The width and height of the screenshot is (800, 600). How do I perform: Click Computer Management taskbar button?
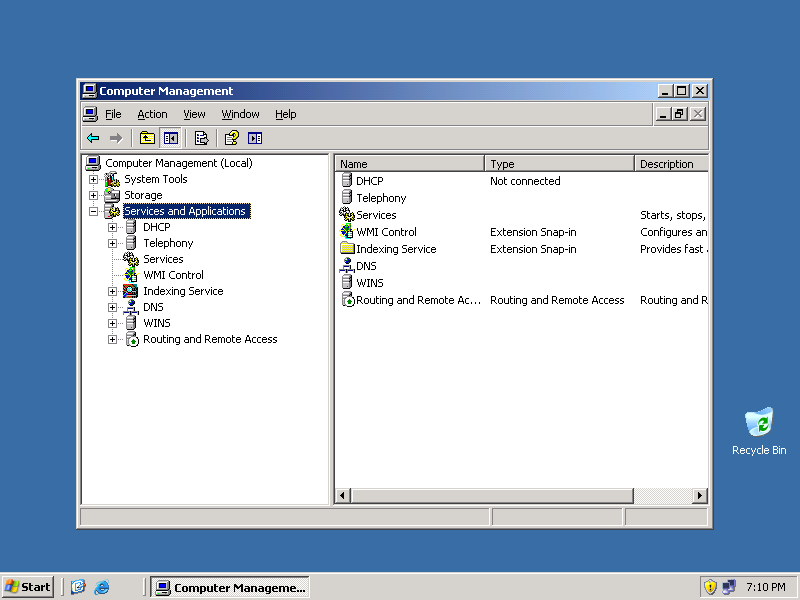230,587
